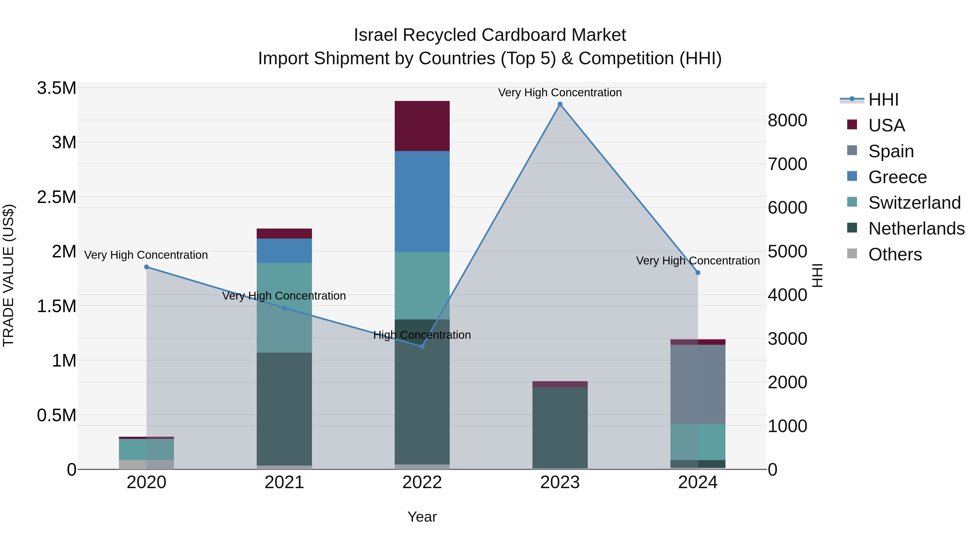Click 'Very High Concentration' annotation at 2021
Viewport: 980px width, 551px height.
pos(284,296)
